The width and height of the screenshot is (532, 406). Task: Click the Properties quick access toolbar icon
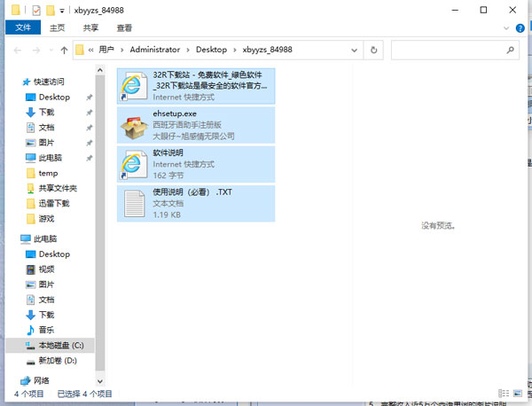click(36, 11)
